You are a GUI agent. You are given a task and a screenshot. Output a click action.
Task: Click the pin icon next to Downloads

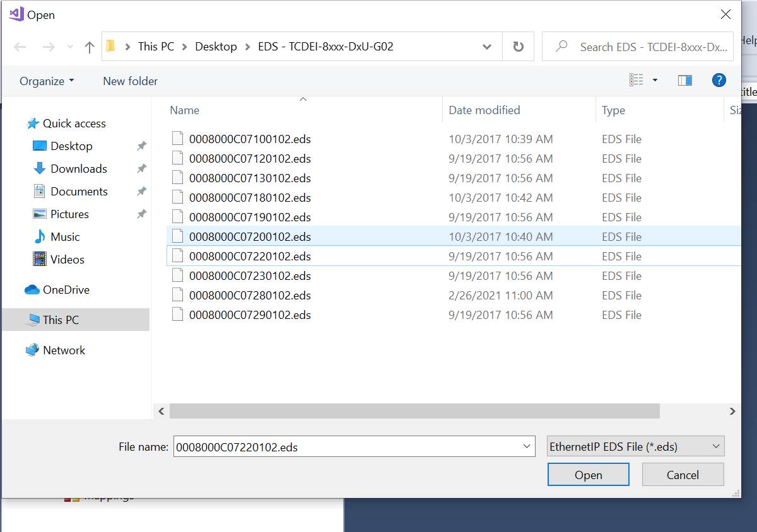141,169
